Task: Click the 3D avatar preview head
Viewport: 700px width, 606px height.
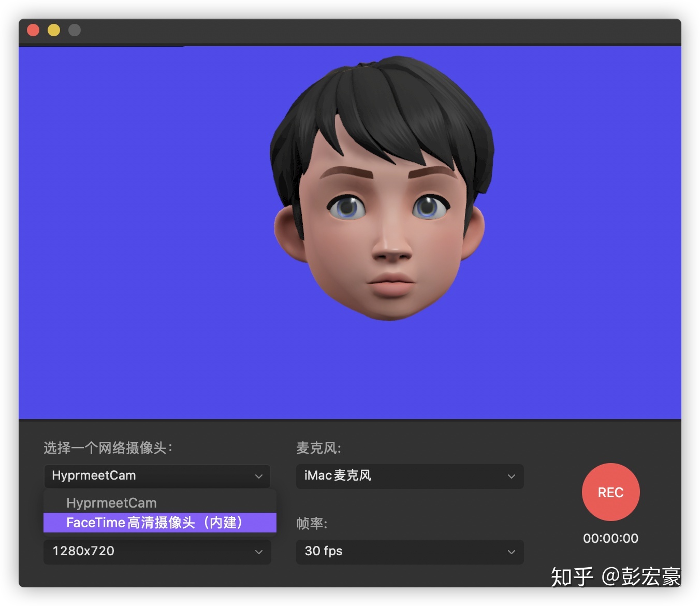Action: point(382,188)
